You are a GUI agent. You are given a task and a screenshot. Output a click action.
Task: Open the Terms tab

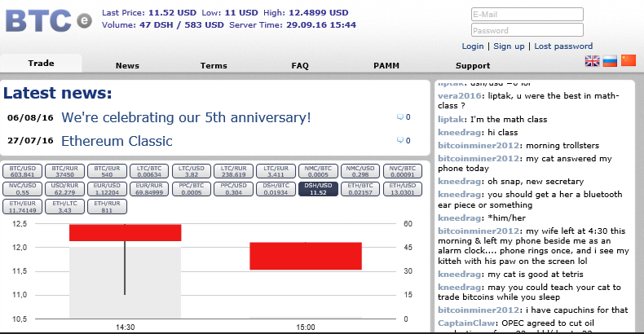tap(214, 66)
